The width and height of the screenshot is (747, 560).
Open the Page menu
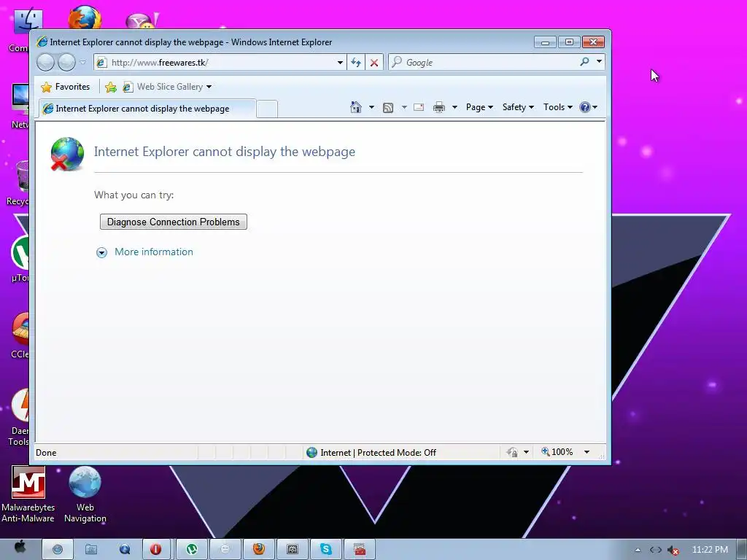pyautogui.click(x=479, y=107)
